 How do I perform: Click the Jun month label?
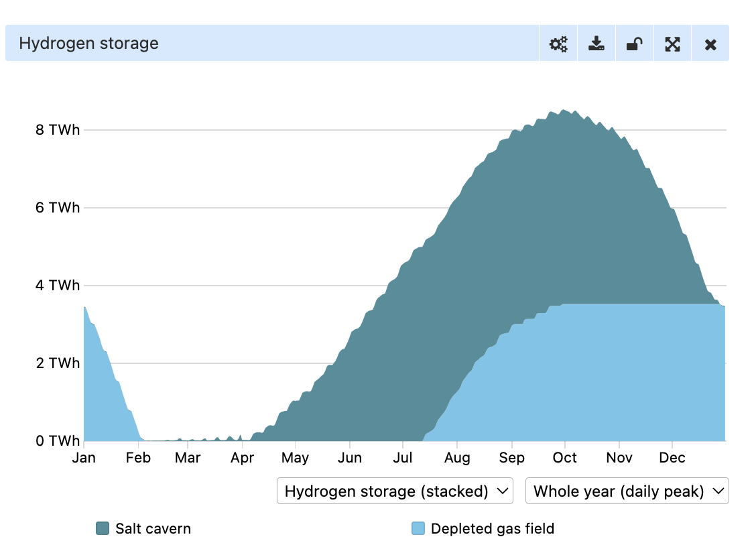[x=350, y=458]
